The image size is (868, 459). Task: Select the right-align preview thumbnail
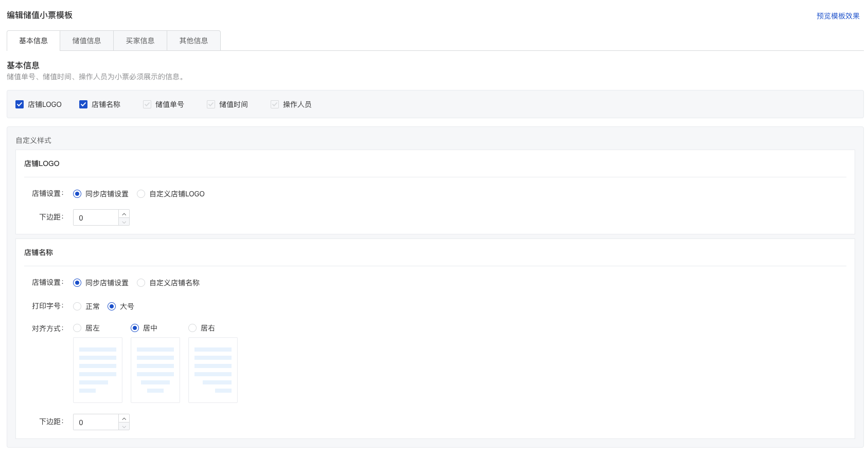(x=213, y=370)
